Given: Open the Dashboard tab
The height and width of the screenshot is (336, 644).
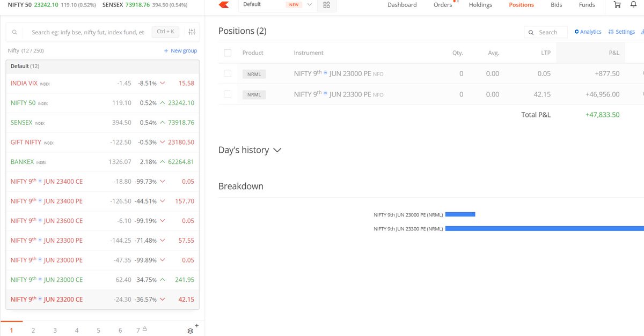Looking at the screenshot, I should 402,5.
